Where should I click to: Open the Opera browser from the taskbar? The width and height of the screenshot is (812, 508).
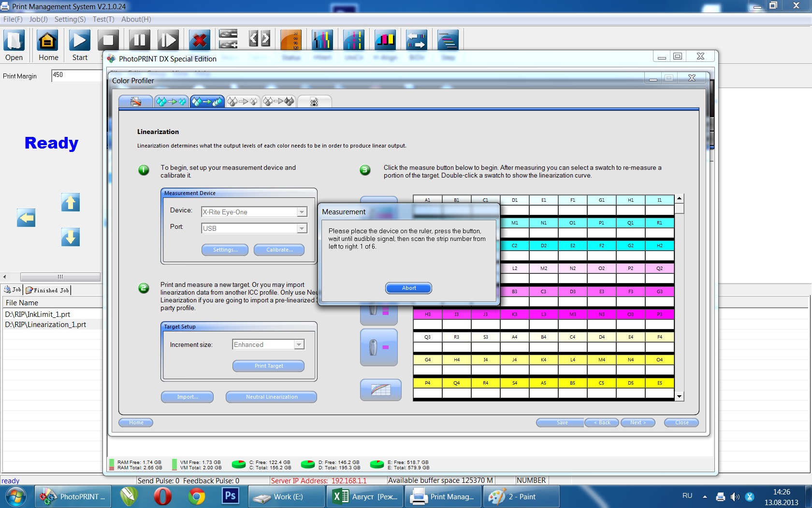(x=162, y=496)
